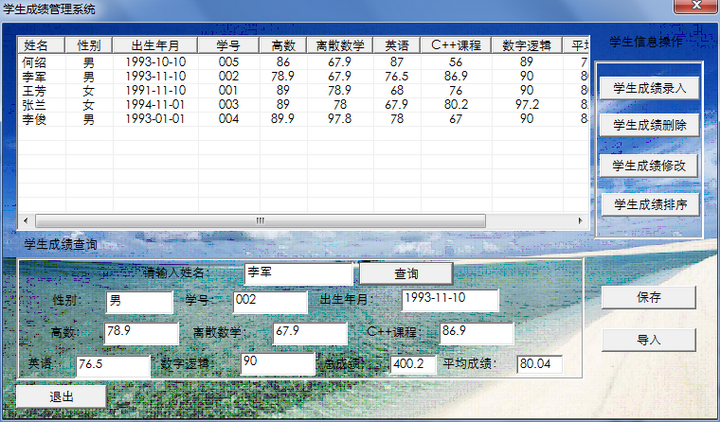The width and height of the screenshot is (720, 422).
Task: Click the 英语 column header
Action: click(397, 45)
